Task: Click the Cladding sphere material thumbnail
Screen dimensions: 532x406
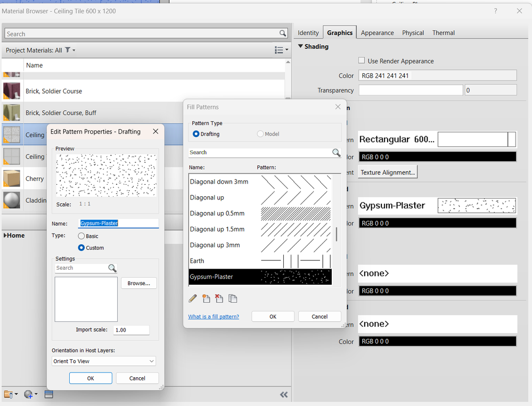Action: click(x=12, y=200)
